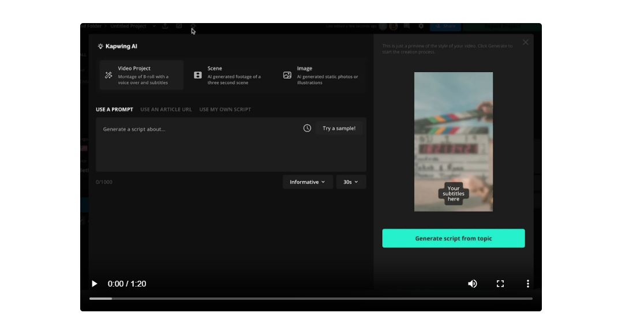This screenshot has width=644, height=324.
Task: Click the Your subtitles here caption
Action: pyautogui.click(x=454, y=194)
